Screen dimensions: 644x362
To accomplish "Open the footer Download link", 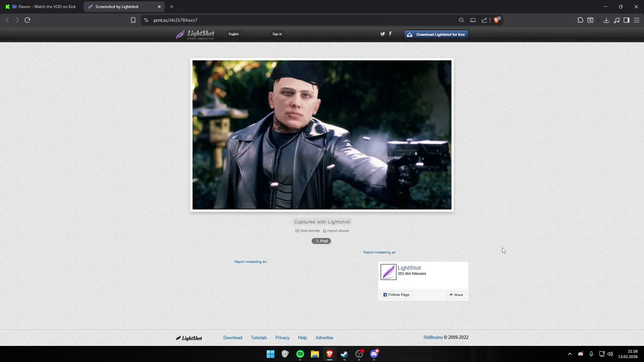I will [232, 338].
